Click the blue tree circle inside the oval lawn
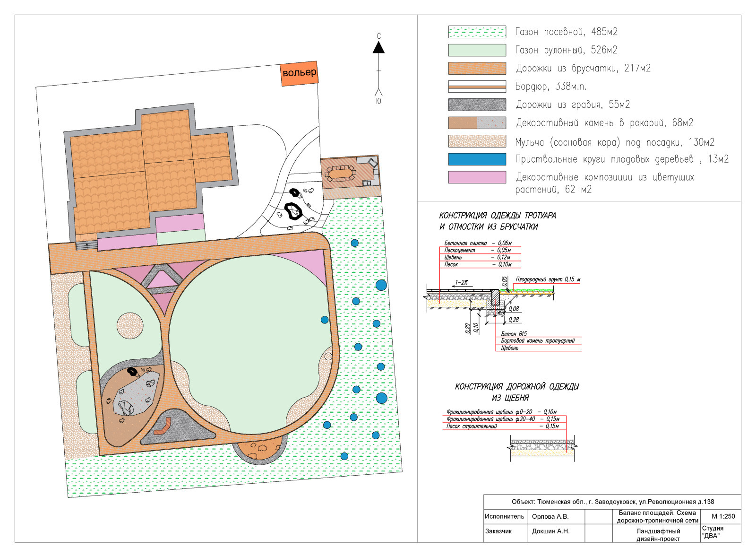This screenshot has width=756, height=557. [x=325, y=320]
